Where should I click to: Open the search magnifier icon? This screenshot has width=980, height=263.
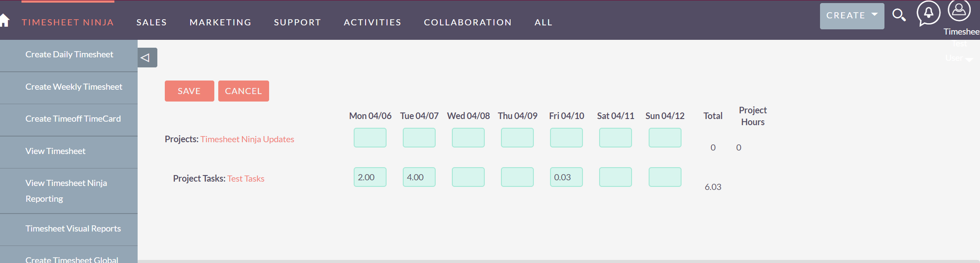[x=899, y=15]
